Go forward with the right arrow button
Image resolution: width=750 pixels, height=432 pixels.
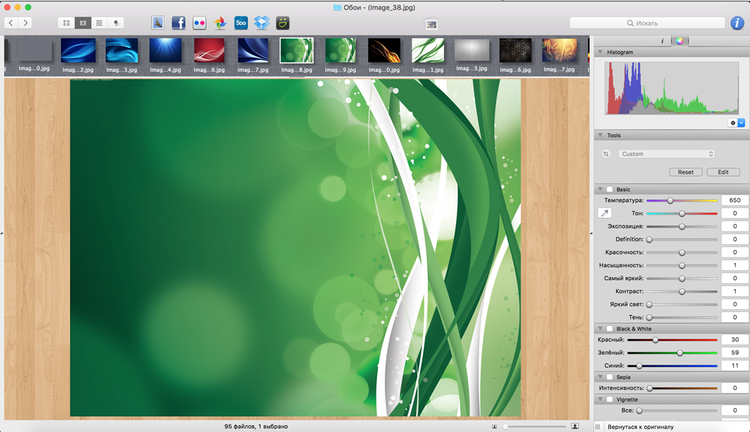[25, 22]
